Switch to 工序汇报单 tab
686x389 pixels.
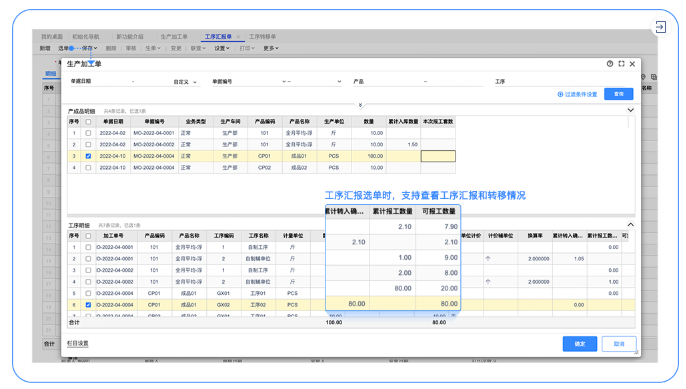pyautogui.click(x=218, y=37)
